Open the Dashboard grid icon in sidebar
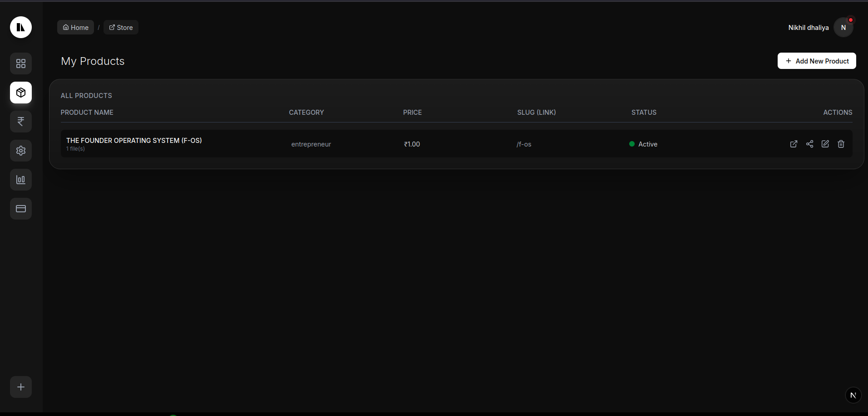The width and height of the screenshot is (868, 416). point(20,64)
